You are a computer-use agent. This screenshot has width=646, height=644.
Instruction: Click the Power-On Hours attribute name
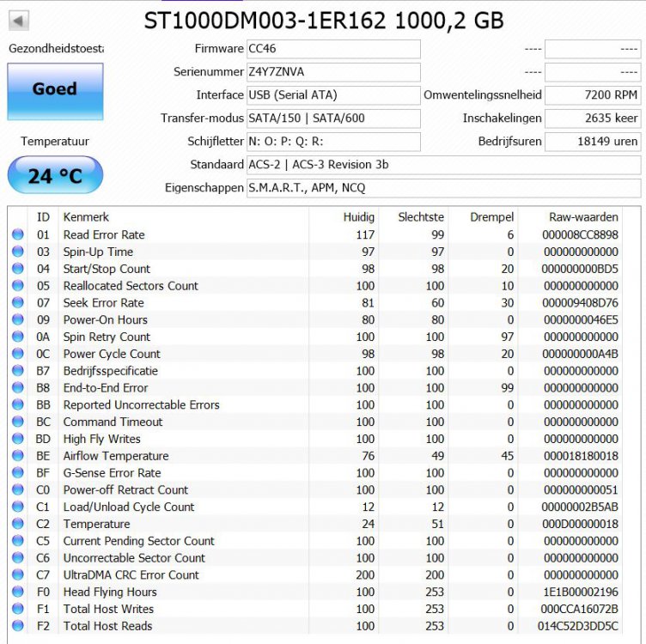pyautogui.click(x=105, y=320)
